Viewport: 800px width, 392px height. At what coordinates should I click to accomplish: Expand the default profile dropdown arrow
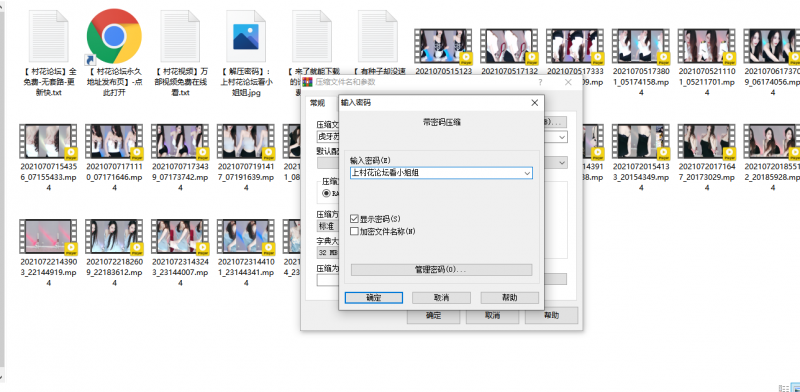[562, 163]
